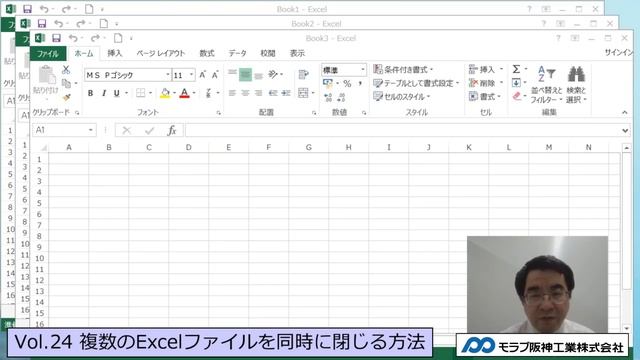
Task: Click scroll up arrow of vertical scrollbar
Action: pyautogui.click(x=627, y=148)
